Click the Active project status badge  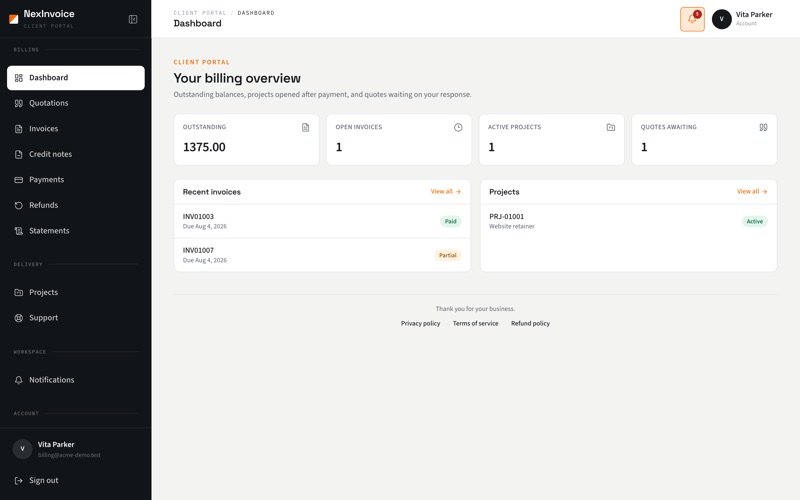(x=755, y=222)
